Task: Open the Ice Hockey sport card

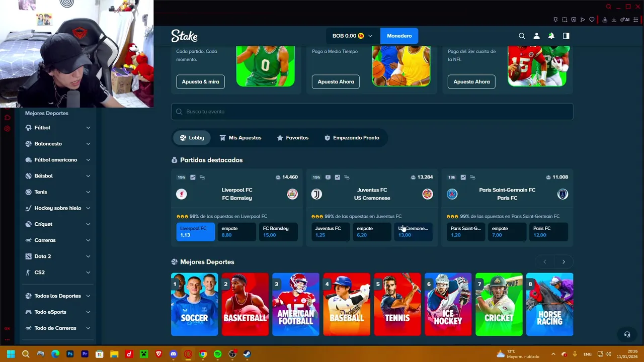Action: tap(448, 304)
